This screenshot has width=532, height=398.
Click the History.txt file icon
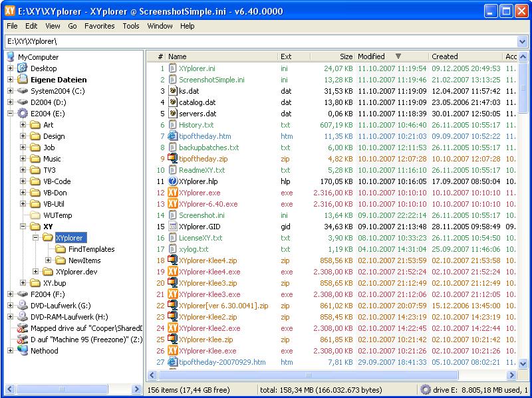click(x=173, y=125)
